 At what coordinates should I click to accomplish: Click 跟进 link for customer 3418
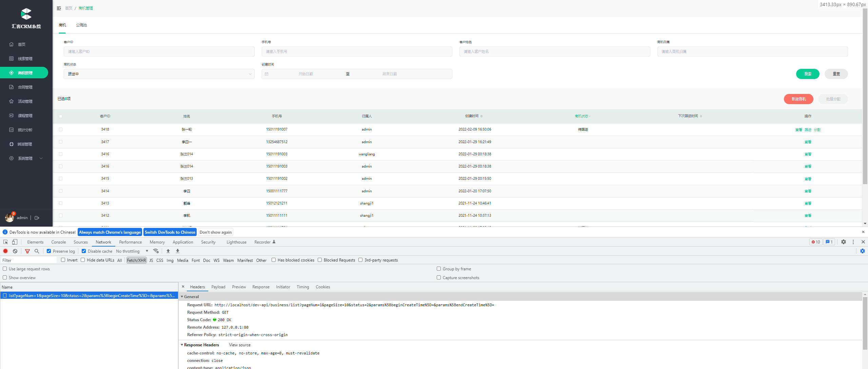click(x=808, y=130)
